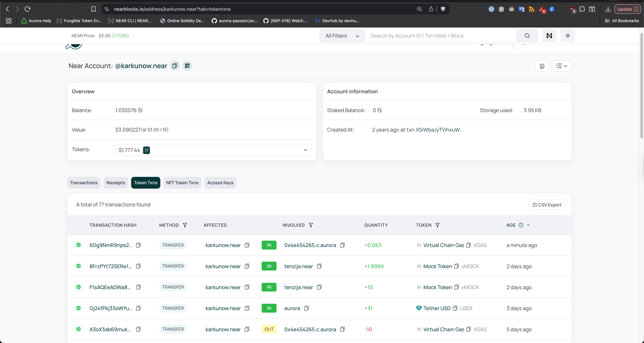Toggle the validator monitor button near account header
Viewport: 644px width, 343px height.
tap(542, 66)
